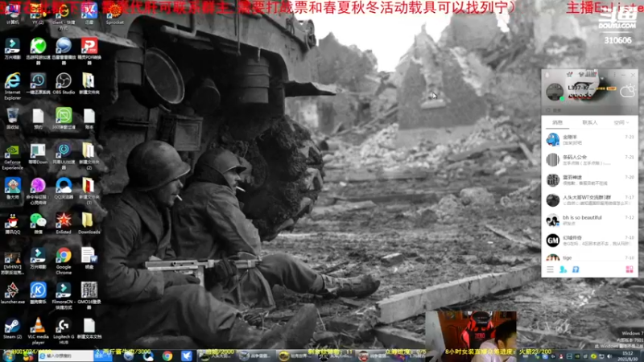Open the conversation dated 7-20

tap(590, 179)
